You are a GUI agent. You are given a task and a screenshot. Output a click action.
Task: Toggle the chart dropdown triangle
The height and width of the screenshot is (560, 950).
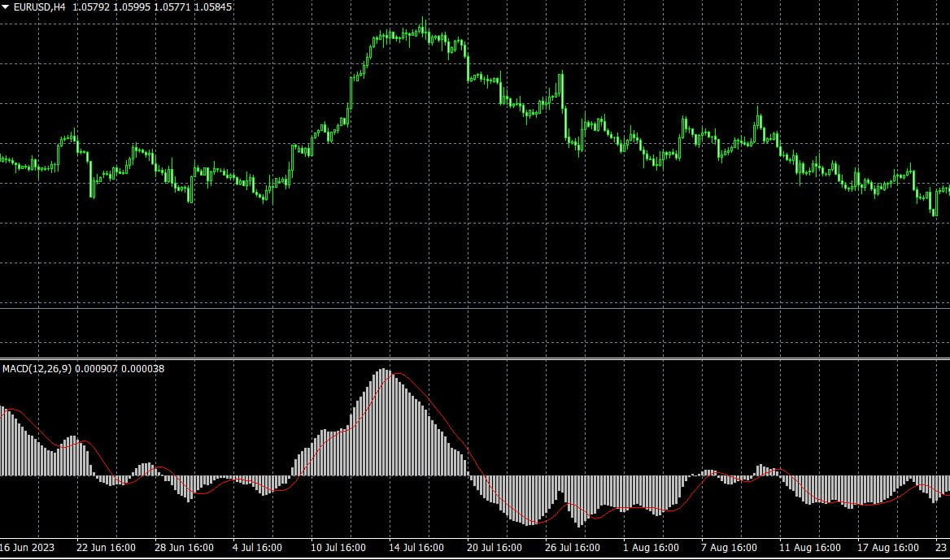[x=7, y=7]
